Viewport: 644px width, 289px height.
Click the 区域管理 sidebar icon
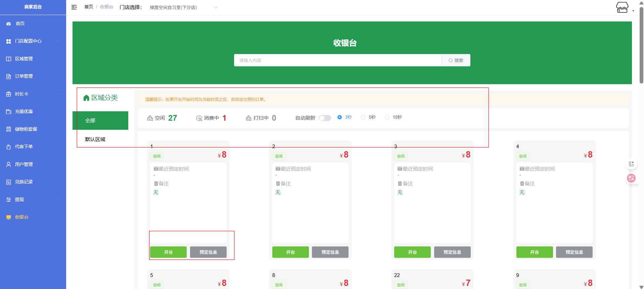pos(9,59)
